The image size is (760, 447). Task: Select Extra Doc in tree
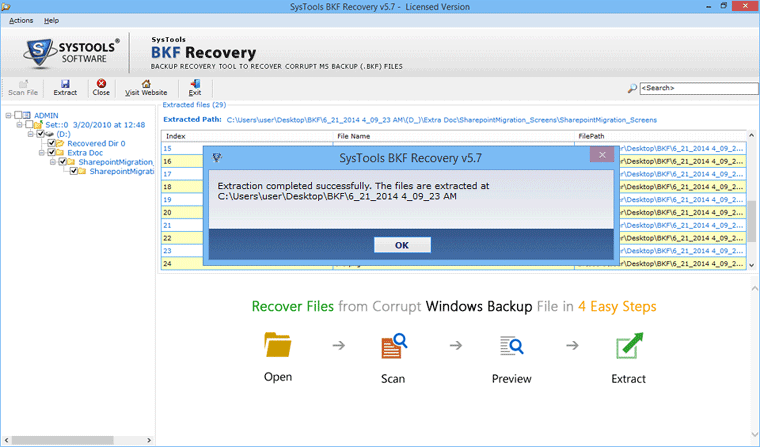85,153
